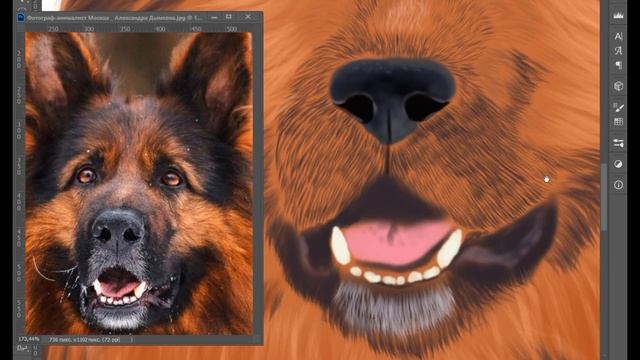Click the 400 mark on horizontal ruler
Image resolution: width=640 pixels, height=360 pixels.
pyautogui.click(x=160, y=29)
